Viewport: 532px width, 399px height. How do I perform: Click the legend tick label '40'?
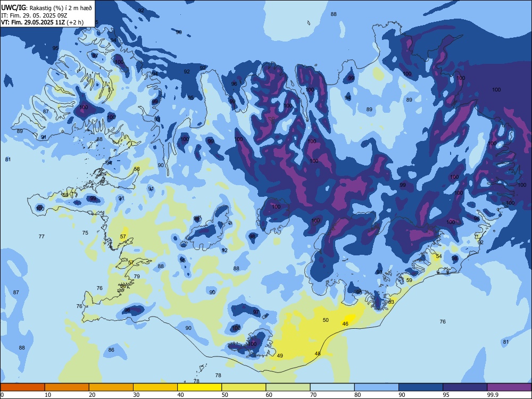(x=180, y=395)
